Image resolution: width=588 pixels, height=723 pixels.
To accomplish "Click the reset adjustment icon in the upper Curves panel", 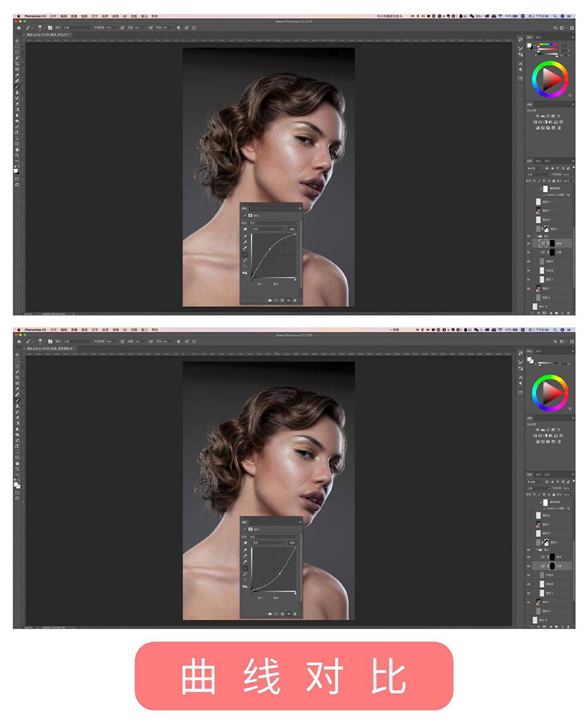I will coord(282,300).
